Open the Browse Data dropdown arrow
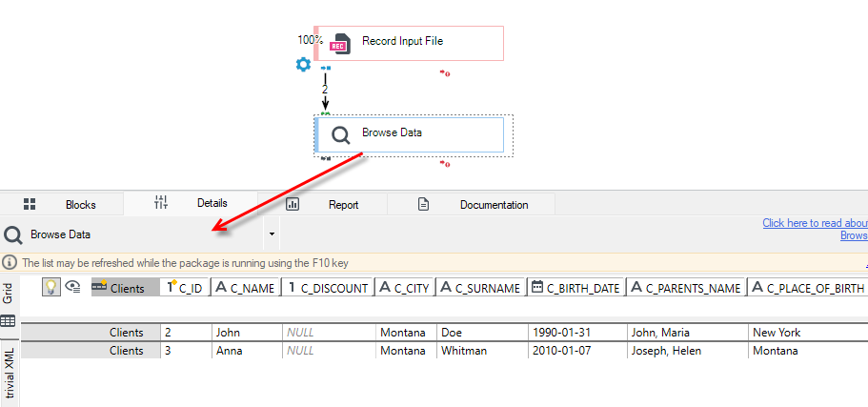The height and width of the screenshot is (407, 868). [272, 234]
